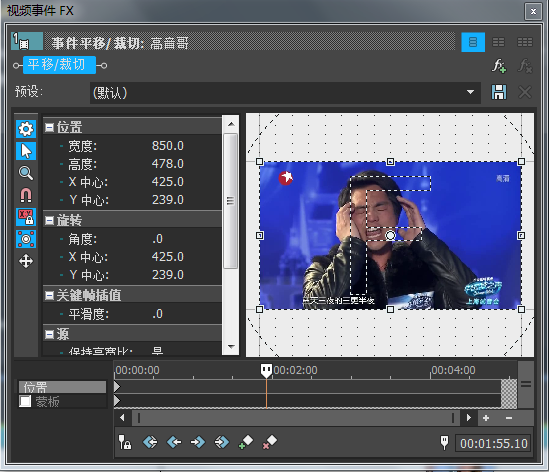Jump to Last Keyframe icon
The height and width of the screenshot is (472, 549).
coord(222,442)
